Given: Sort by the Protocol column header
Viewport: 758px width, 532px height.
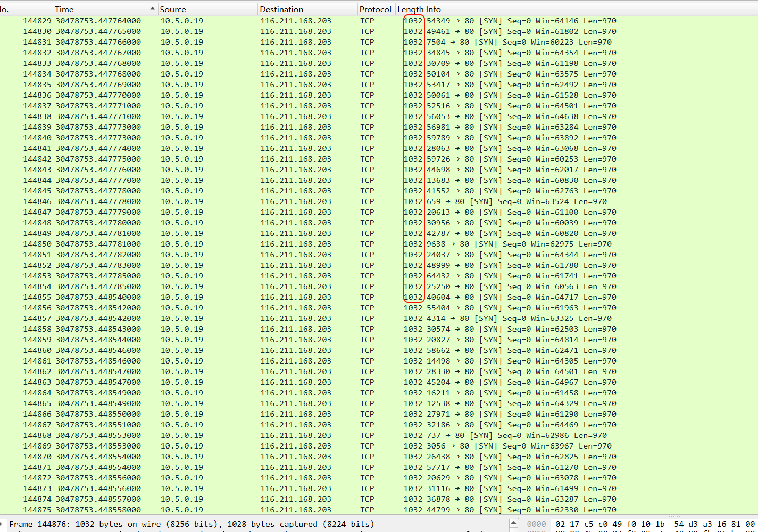Looking at the screenshot, I should tap(376, 9).
